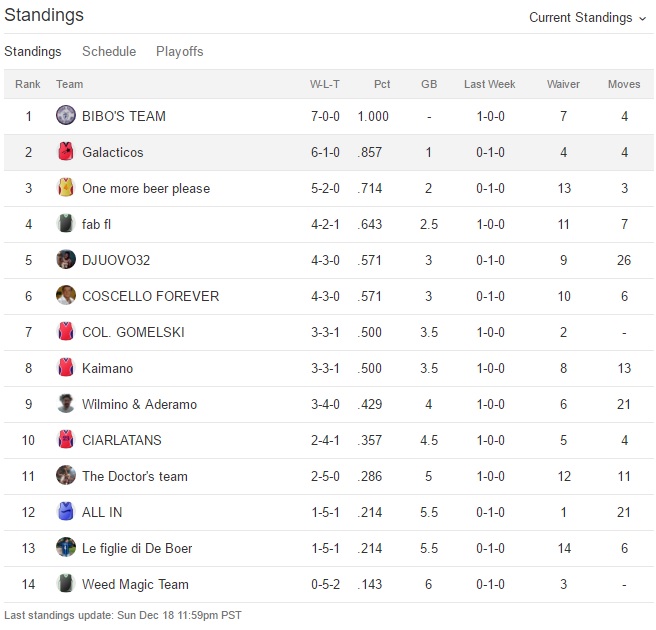Click the Moves column header
This screenshot has height=630, width=656.
[x=624, y=84]
